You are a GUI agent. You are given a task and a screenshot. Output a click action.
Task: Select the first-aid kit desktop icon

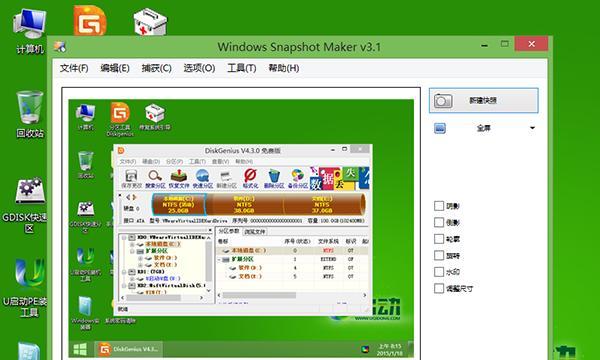click(150, 22)
